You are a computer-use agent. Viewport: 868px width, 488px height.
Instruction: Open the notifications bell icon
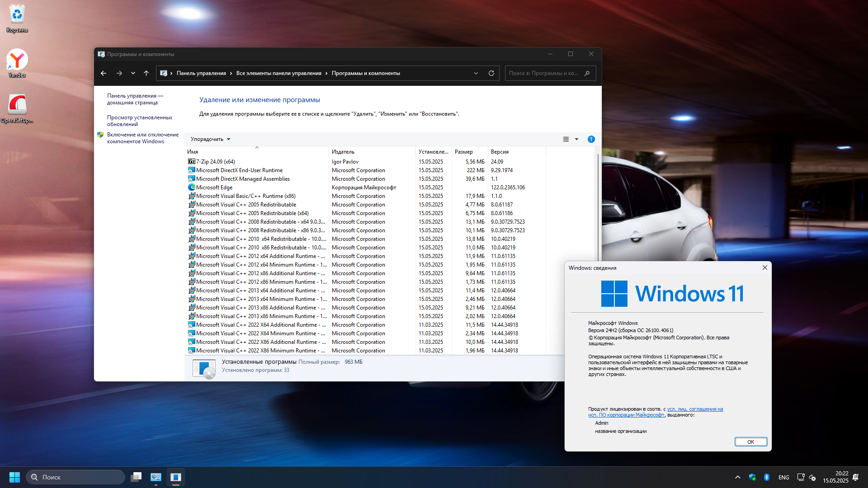(x=856, y=477)
